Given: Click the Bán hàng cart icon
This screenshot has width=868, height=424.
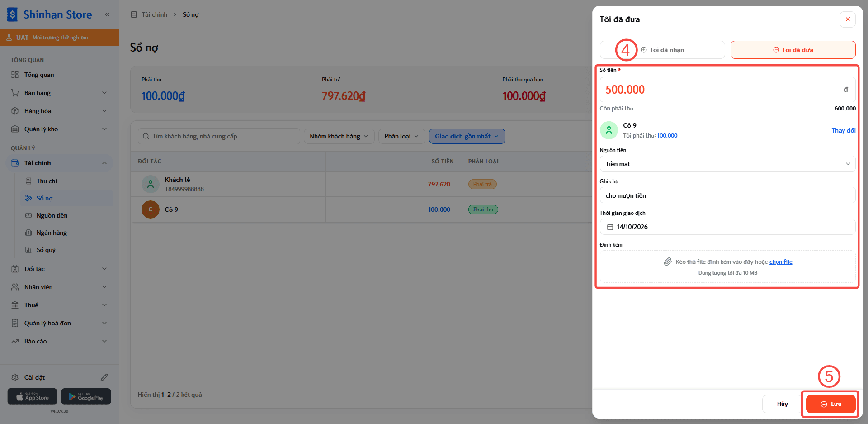Looking at the screenshot, I should click(x=15, y=93).
